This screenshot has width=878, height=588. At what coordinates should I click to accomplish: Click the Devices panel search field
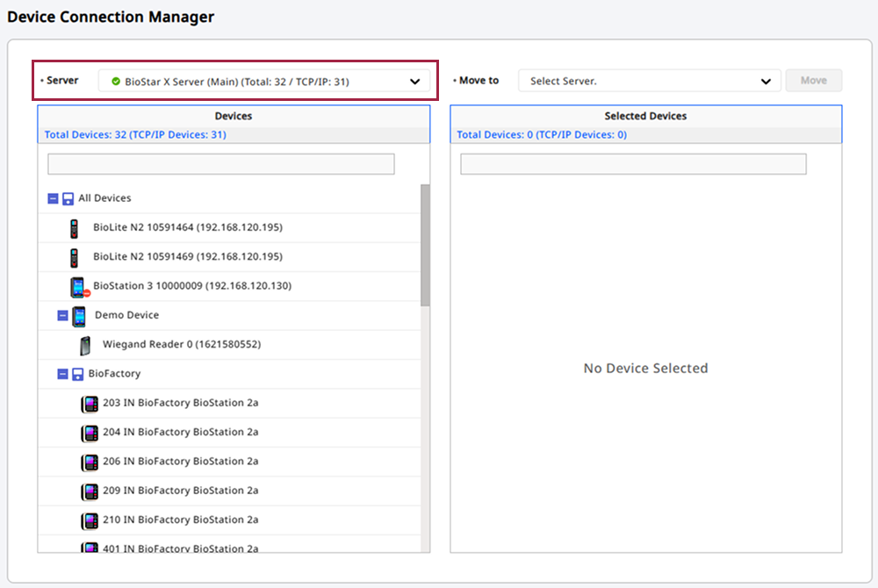tap(221, 164)
